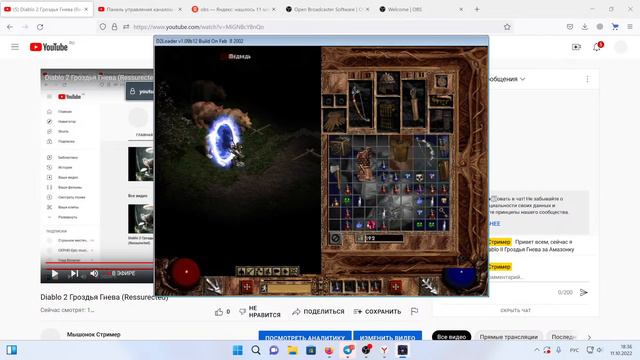Close inventory with the round close button
The width and height of the screenshot is (640, 360).
click(335, 238)
